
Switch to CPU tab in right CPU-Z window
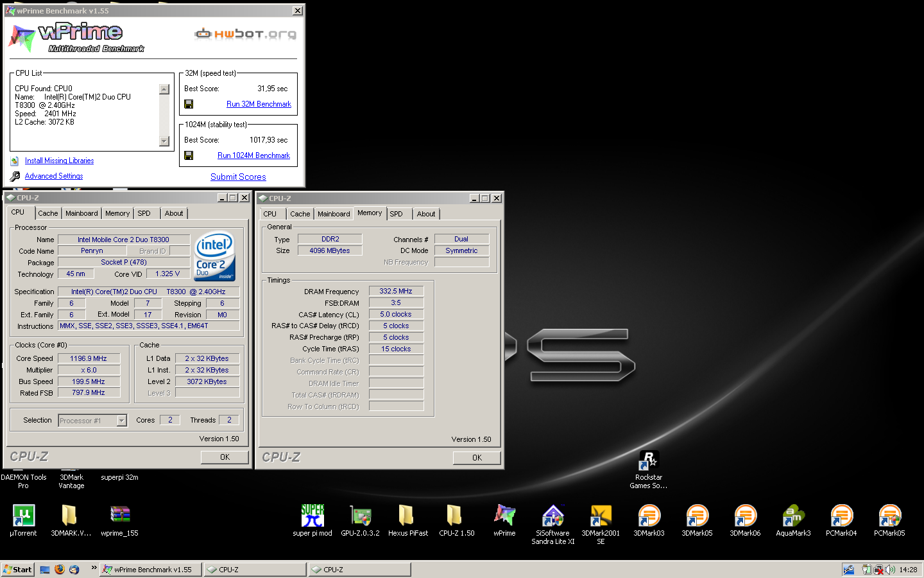point(270,214)
